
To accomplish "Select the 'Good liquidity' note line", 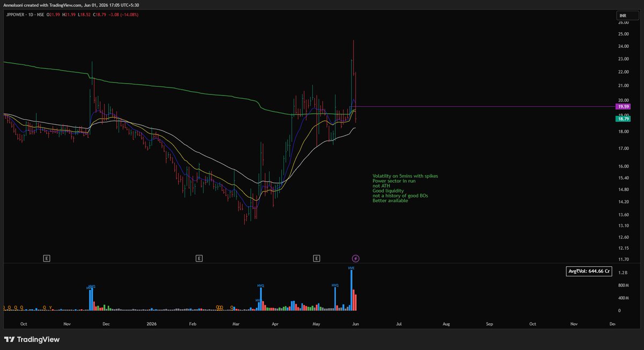I will 388,191.
